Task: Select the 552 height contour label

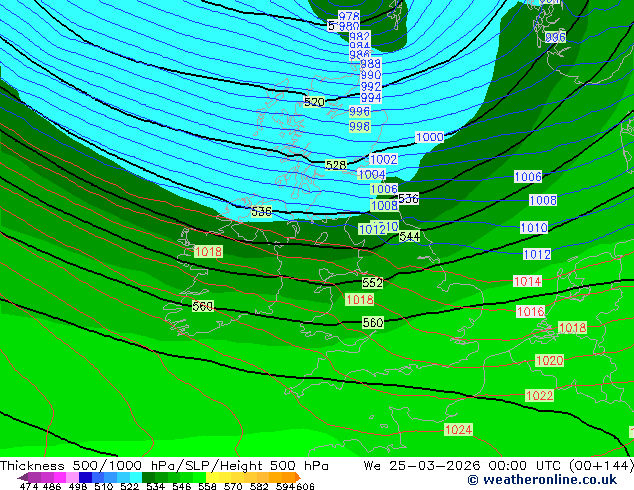Action: pyautogui.click(x=372, y=283)
